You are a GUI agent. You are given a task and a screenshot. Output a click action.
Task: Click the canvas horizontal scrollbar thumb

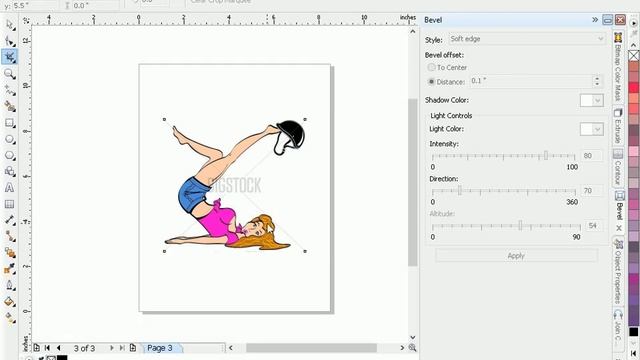[x=311, y=348]
